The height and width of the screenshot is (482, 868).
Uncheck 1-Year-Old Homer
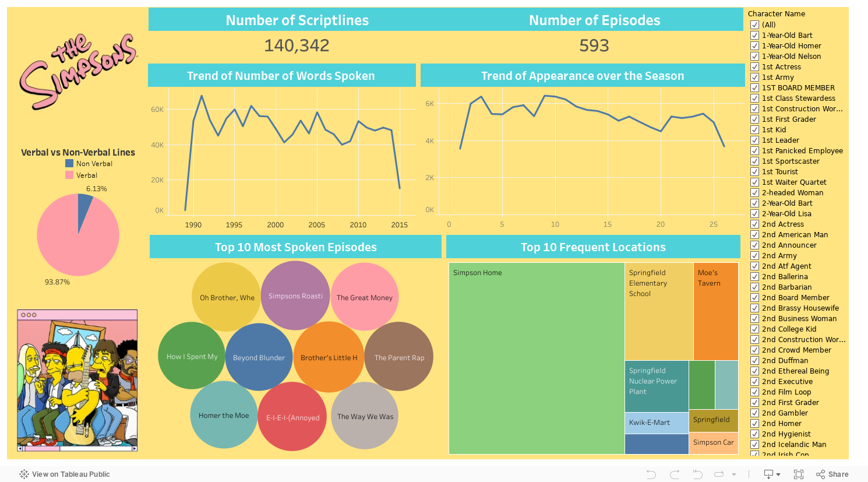pos(754,46)
